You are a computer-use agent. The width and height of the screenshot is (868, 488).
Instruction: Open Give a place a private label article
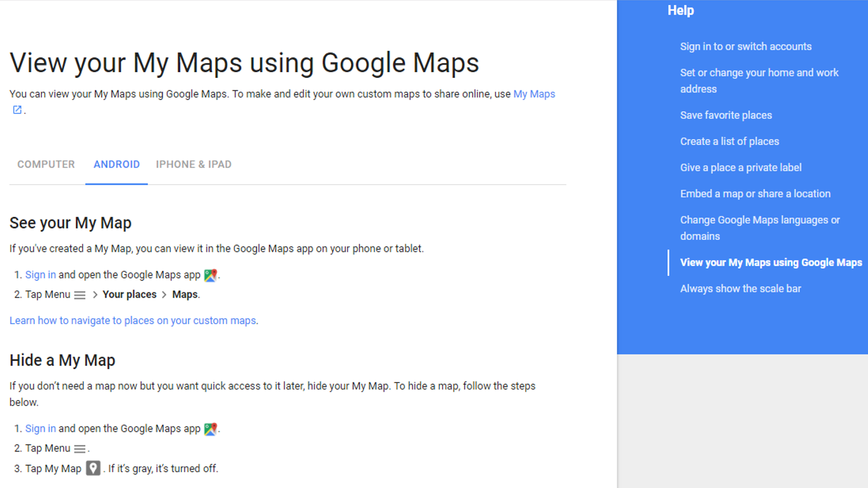click(x=741, y=168)
